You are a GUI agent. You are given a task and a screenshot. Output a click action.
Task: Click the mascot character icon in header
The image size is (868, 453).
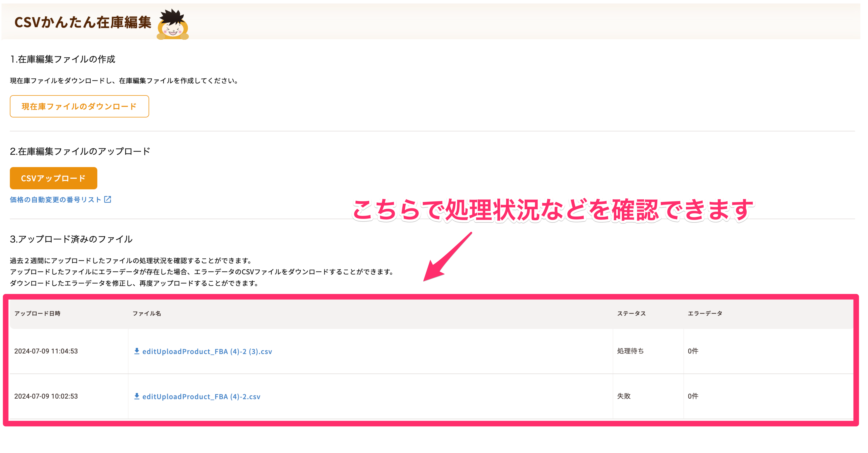(173, 25)
